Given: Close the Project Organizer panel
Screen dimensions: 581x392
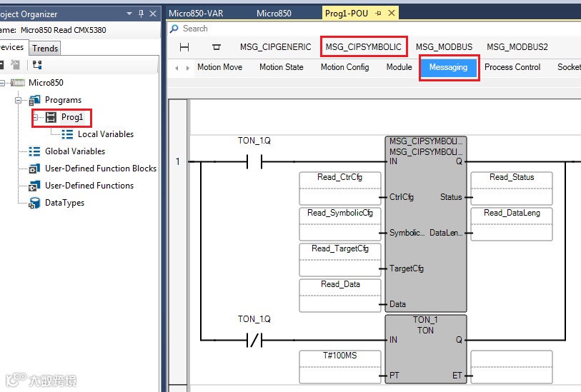Looking at the screenshot, I should click(153, 14).
